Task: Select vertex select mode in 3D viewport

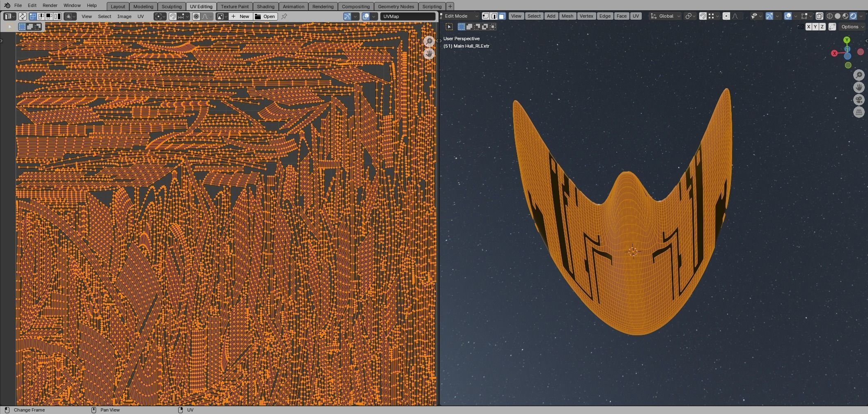Action: point(486,16)
